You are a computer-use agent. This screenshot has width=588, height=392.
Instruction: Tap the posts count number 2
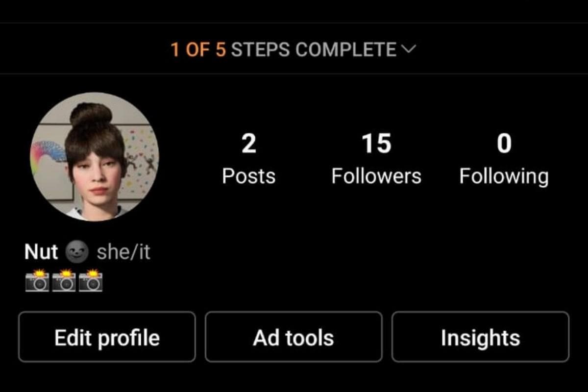point(249,144)
